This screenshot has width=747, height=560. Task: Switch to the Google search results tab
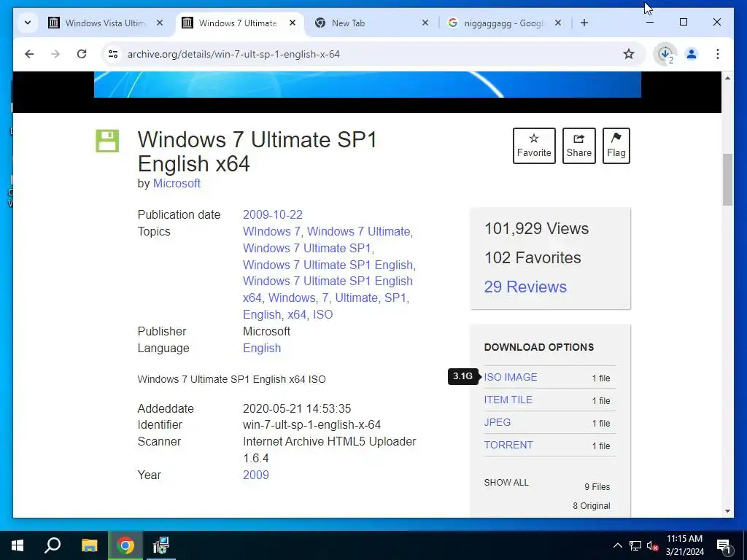click(x=506, y=23)
